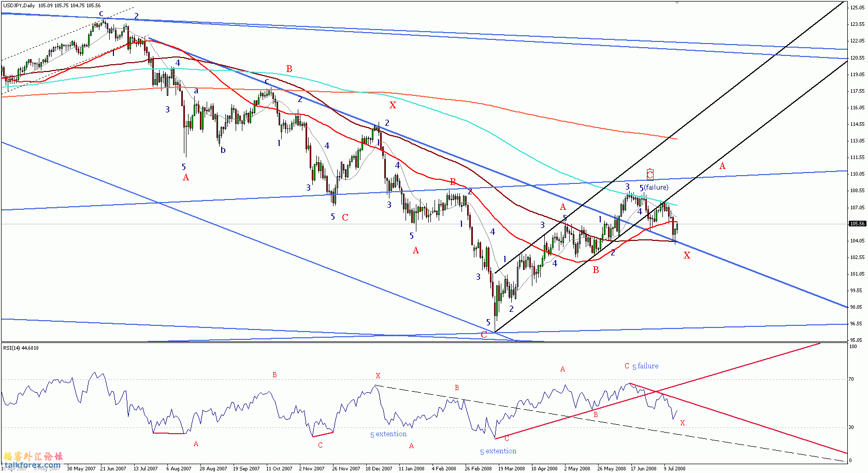Click the 2 May 2008 date label
The image size is (868, 473).
[x=577, y=469]
